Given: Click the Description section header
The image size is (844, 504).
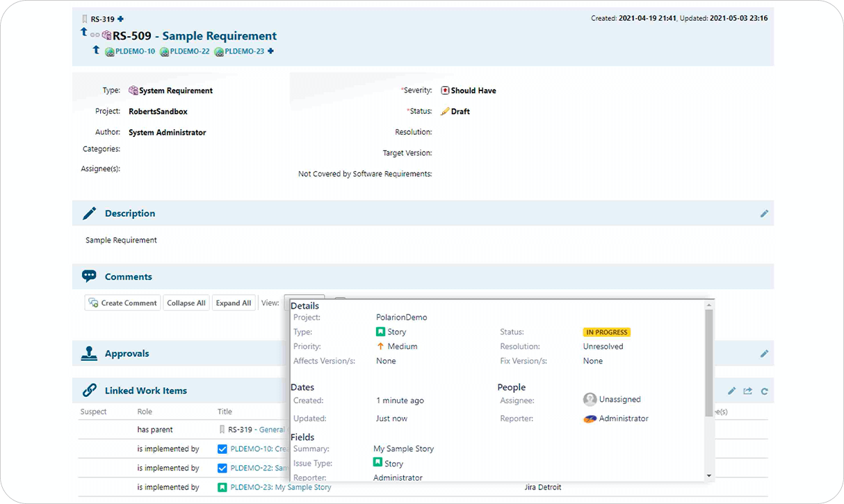Looking at the screenshot, I should (x=423, y=213).
